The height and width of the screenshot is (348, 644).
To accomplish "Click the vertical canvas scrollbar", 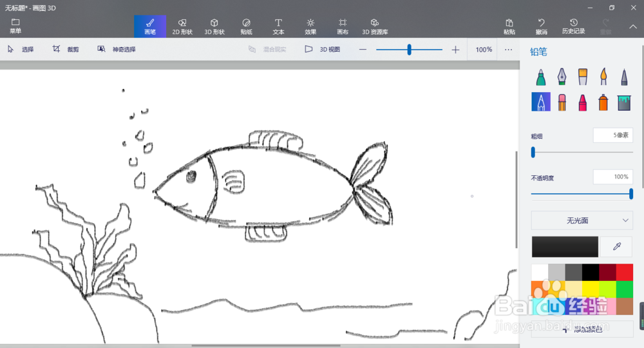I will (x=516, y=200).
